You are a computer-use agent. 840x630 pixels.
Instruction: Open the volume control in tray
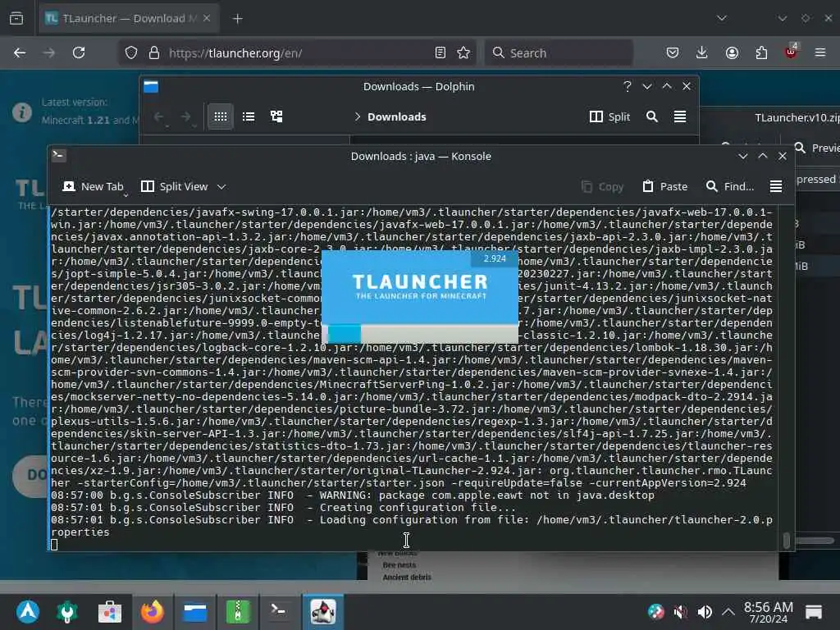pyautogui.click(x=705, y=611)
